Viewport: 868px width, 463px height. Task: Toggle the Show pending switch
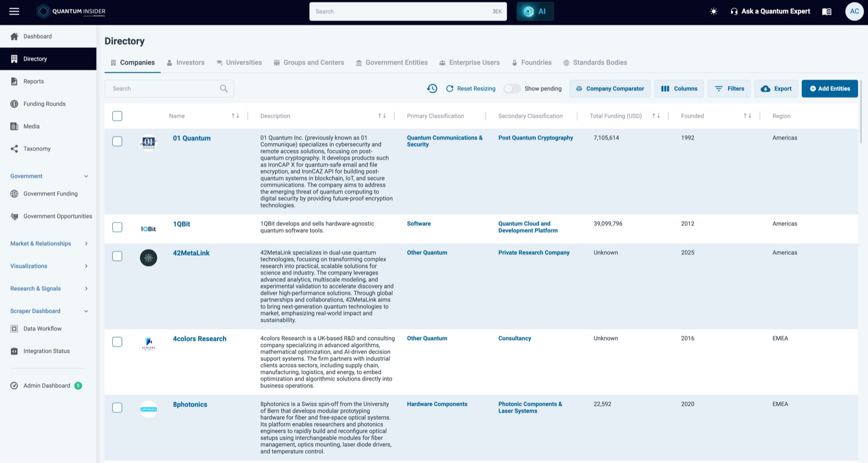[512, 88]
